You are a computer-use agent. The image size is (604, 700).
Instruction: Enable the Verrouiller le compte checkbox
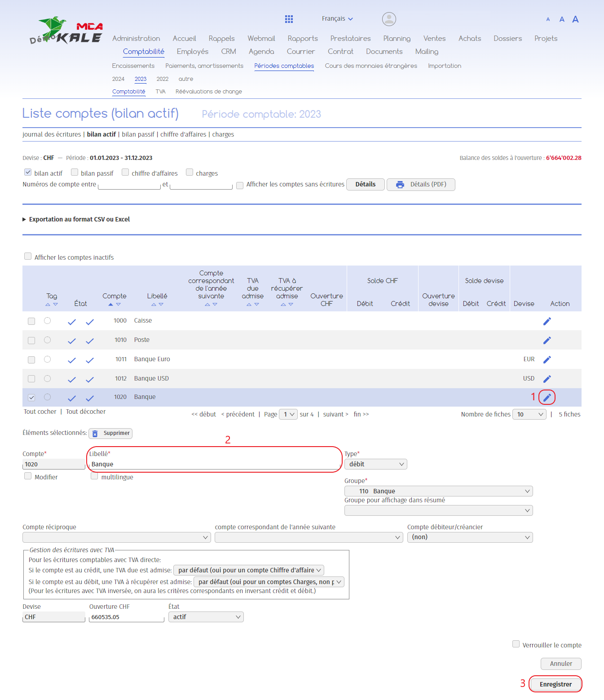[x=516, y=644]
